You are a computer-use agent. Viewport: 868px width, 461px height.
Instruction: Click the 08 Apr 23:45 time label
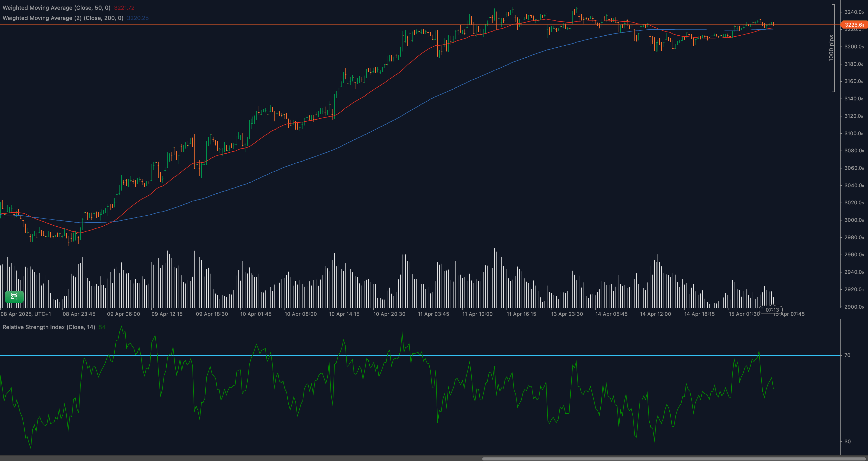click(79, 314)
